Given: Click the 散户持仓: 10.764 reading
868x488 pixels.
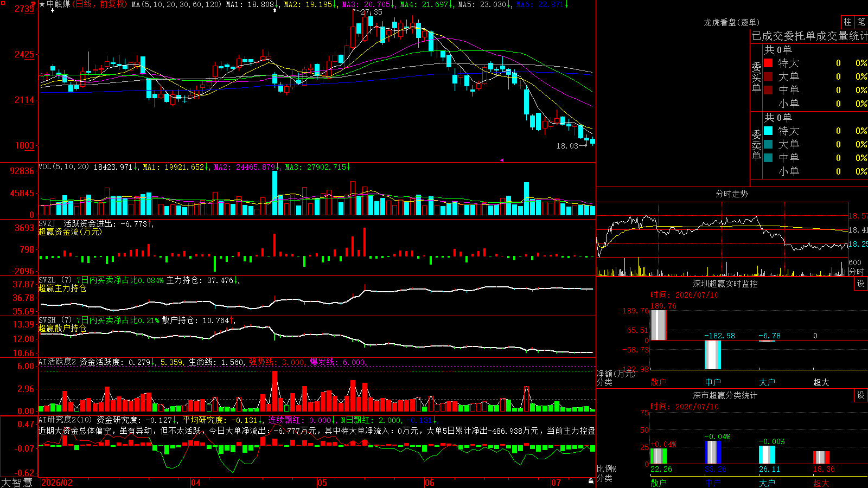Looking at the screenshot, I should point(196,320).
